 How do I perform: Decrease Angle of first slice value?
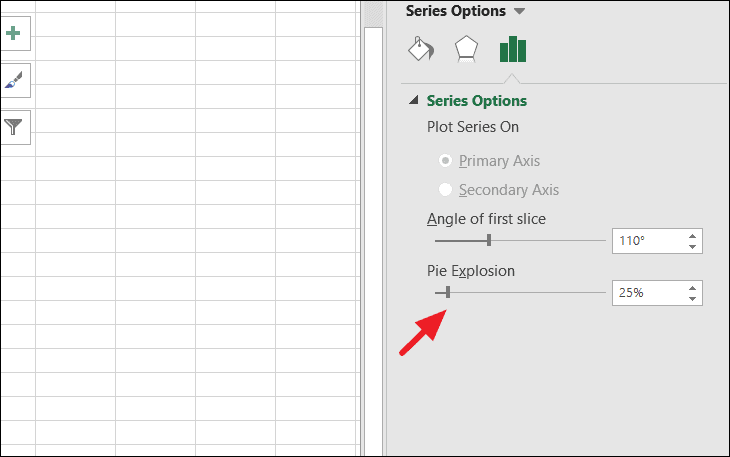[x=692, y=246]
